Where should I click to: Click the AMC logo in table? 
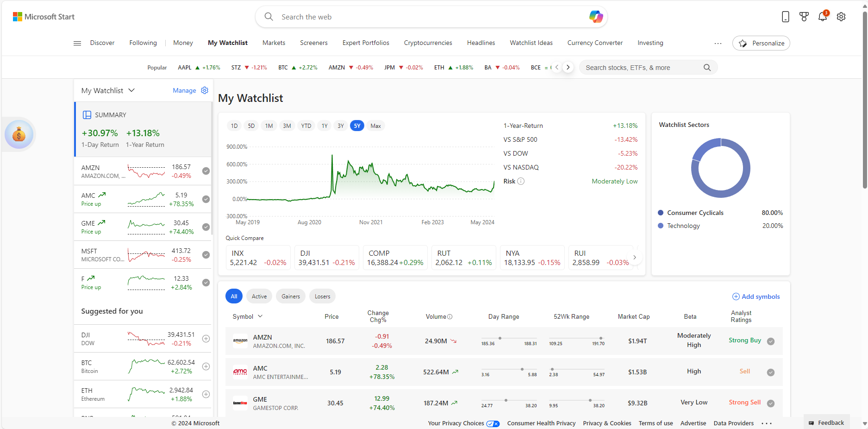(x=240, y=372)
